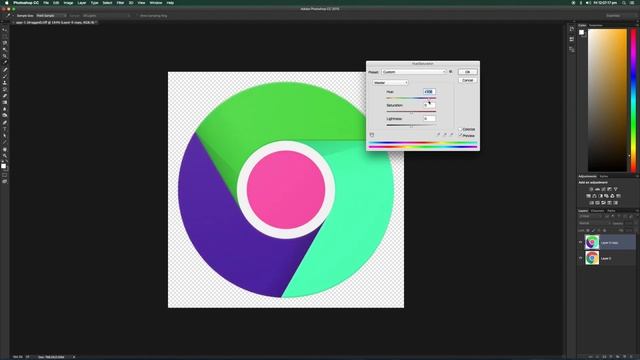Open the layer Kind filter dropdown

(x=591, y=216)
